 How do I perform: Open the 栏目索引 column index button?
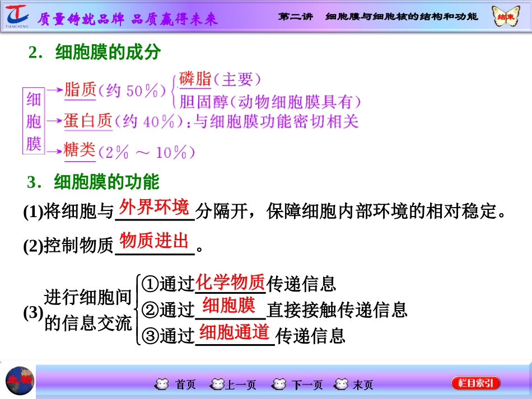pyautogui.click(x=475, y=383)
